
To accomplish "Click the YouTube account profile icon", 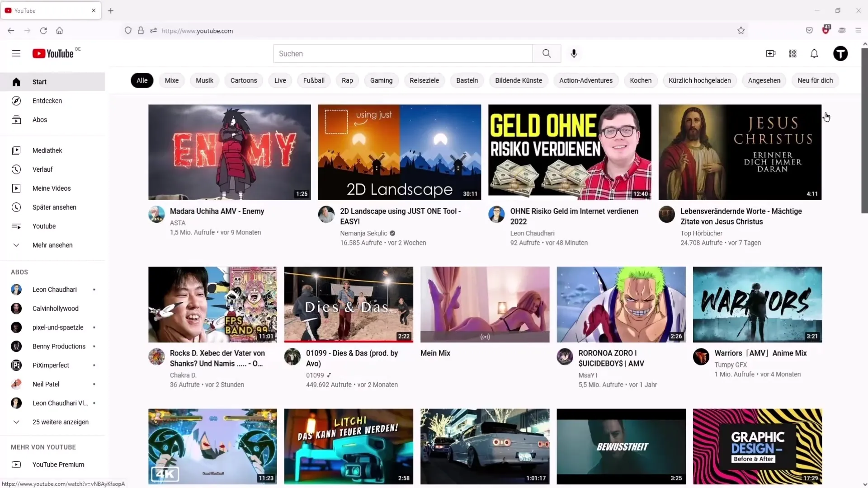I will [x=840, y=54].
